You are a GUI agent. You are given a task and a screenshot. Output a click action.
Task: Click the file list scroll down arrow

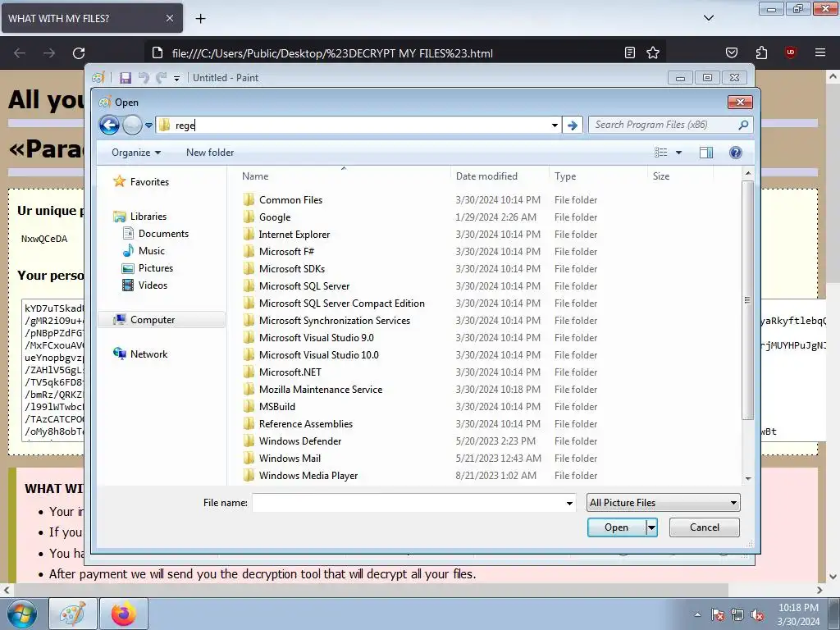(748, 478)
